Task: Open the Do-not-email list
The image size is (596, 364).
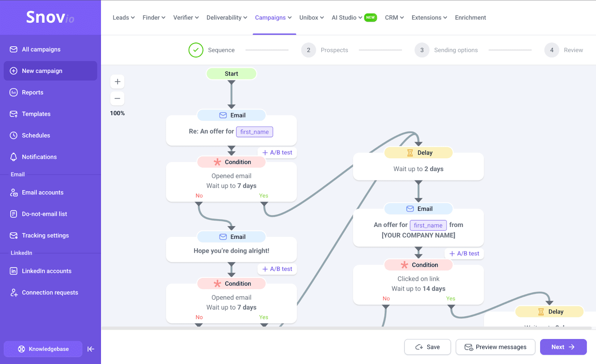Action: 44,214
